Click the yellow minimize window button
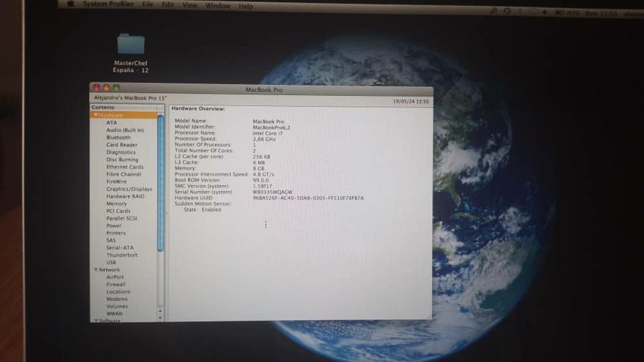The height and width of the screenshot is (362, 644). [x=106, y=88]
